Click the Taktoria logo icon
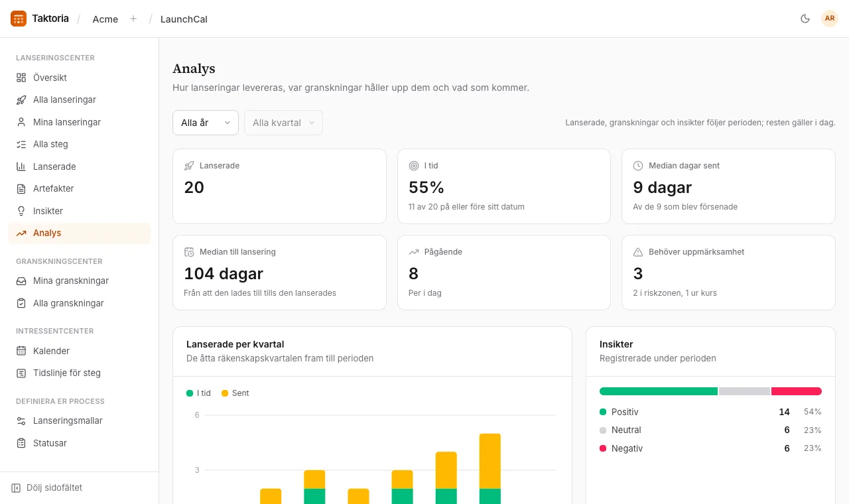This screenshot has width=849, height=504. point(19,19)
